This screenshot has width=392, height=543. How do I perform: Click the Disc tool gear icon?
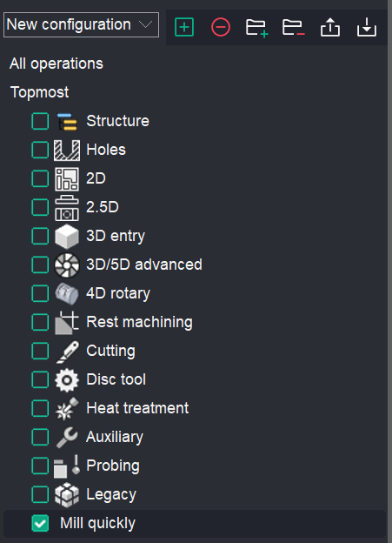pos(67,380)
